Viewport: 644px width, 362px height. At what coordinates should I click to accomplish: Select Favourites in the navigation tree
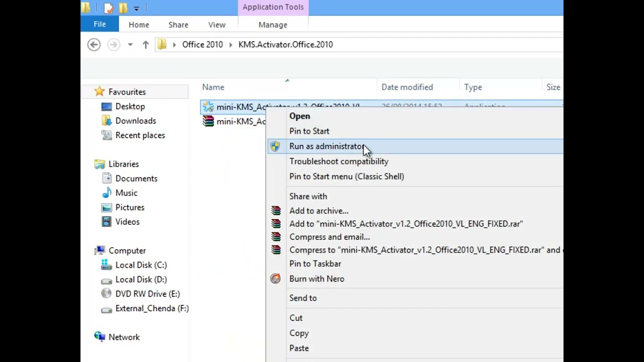[x=127, y=92]
